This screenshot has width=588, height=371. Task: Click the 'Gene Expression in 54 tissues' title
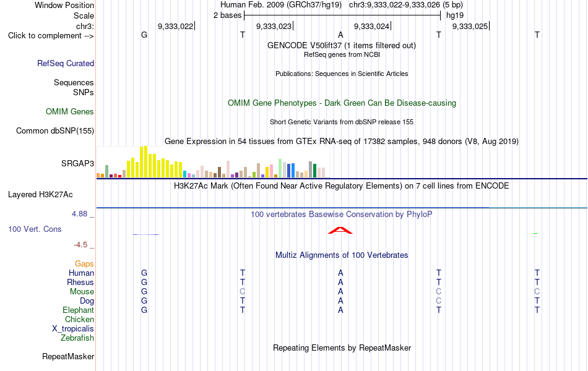[x=342, y=141]
